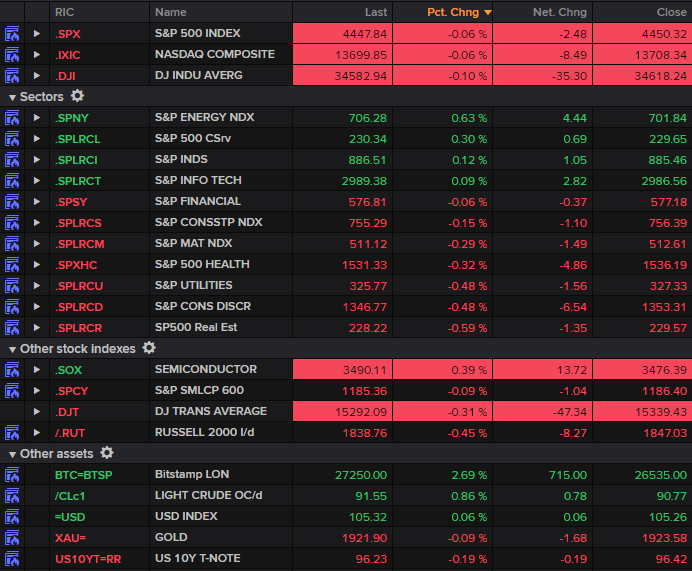Open the news icon for .SPLRCD row

coord(12,307)
